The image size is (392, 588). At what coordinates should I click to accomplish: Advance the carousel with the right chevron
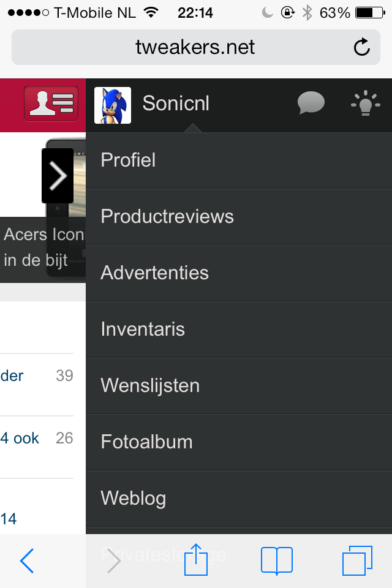(x=58, y=176)
